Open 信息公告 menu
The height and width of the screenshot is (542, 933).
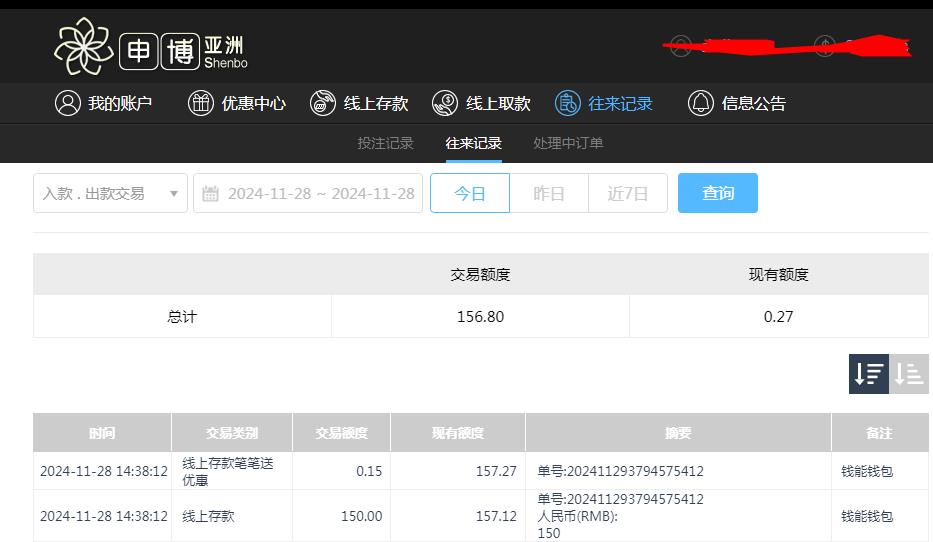(754, 104)
